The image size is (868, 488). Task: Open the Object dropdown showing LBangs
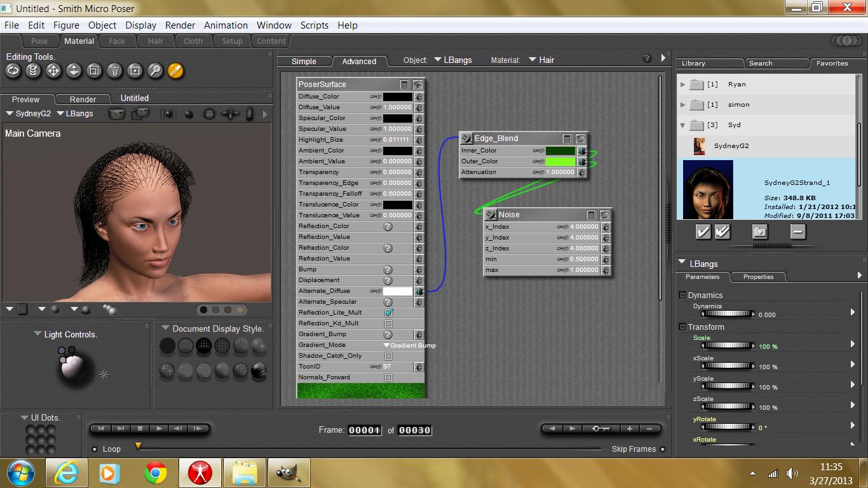click(x=453, y=60)
